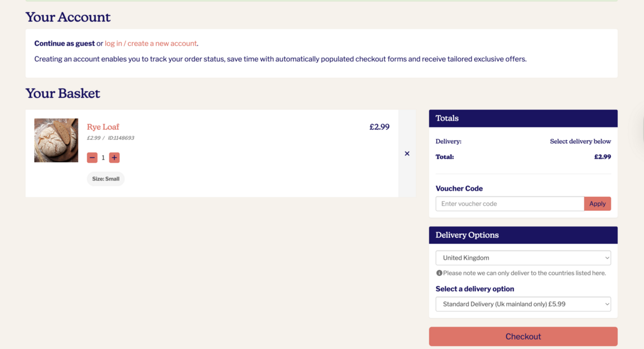Screen dimensions: 644x349
Task: Click the info icon next to delivery note
Action: tap(439, 272)
